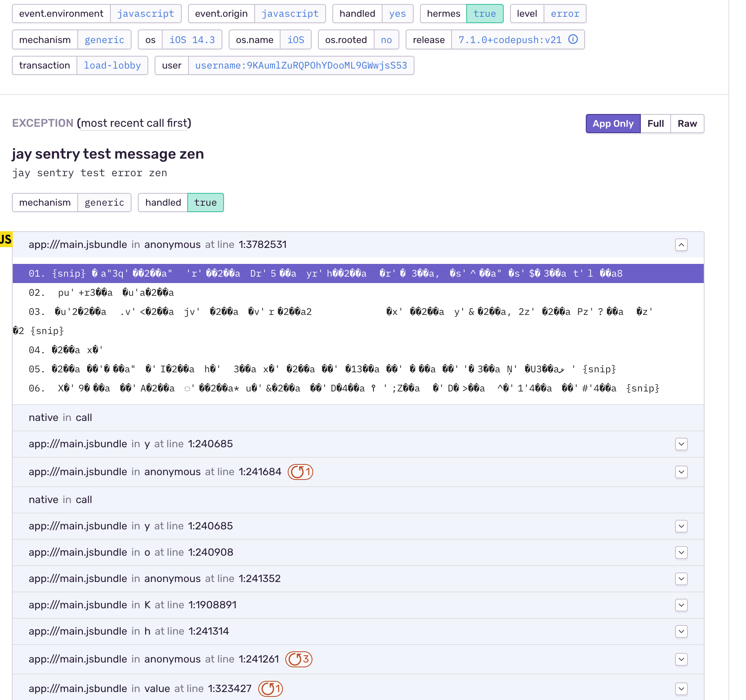Click the repeat count badge near line 1:241684
Viewport: 746px width, 700px height.
point(300,472)
